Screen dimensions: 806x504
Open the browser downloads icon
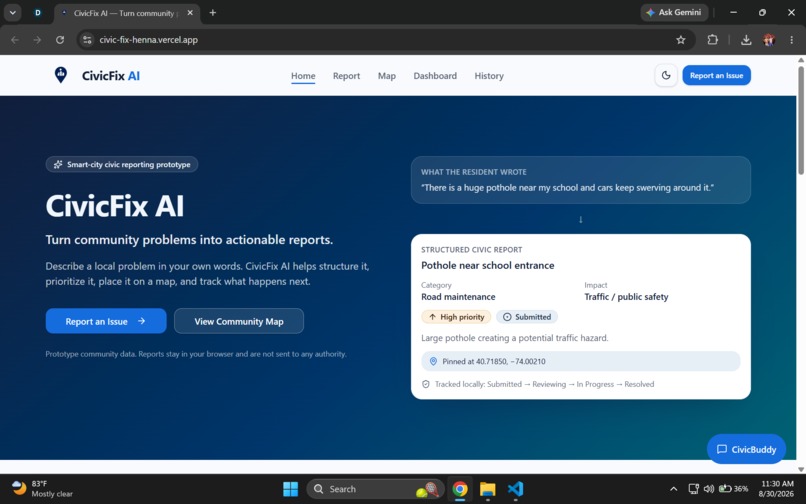click(x=746, y=40)
